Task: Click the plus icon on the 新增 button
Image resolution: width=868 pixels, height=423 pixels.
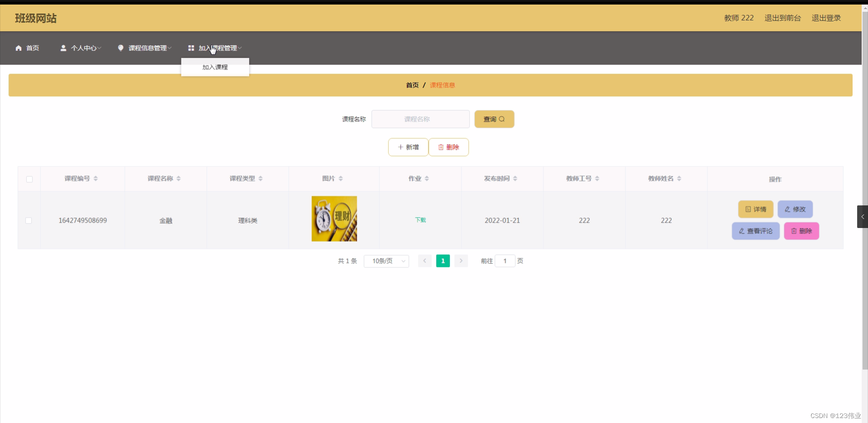Action: point(401,147)
